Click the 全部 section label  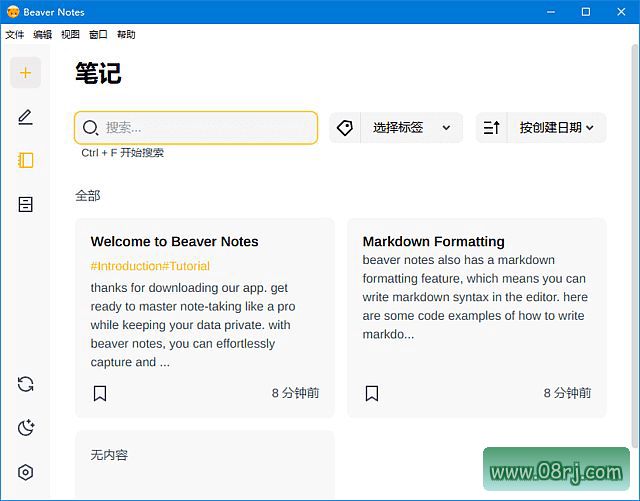tap(88, 196)
